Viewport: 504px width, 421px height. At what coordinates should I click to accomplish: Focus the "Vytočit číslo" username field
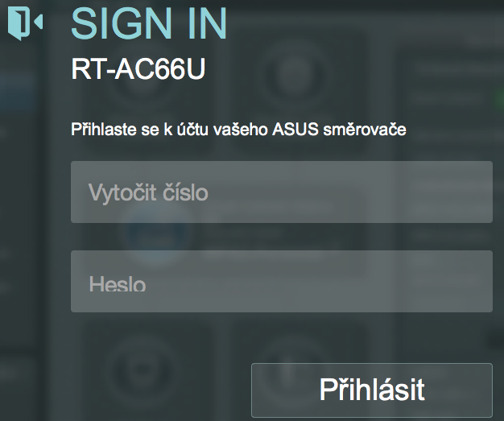[281, 192]
